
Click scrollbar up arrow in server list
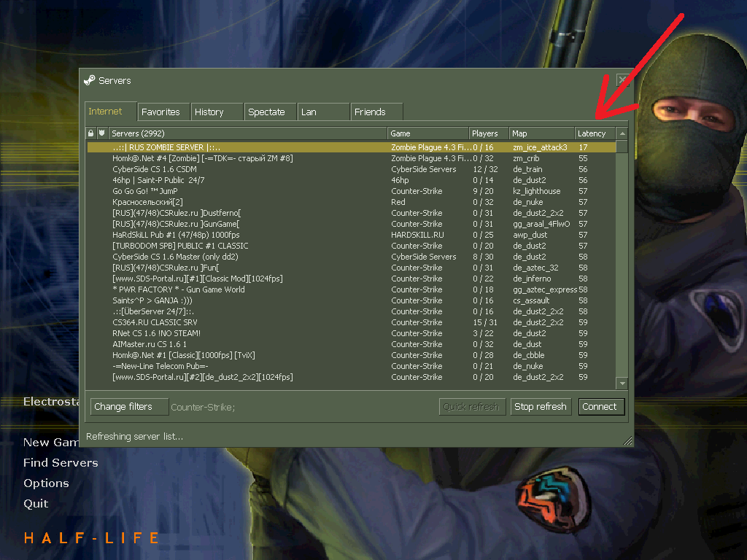point(622,133)
